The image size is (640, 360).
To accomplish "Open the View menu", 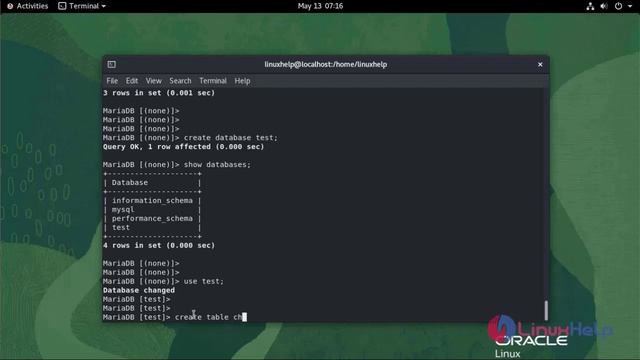I will [x=153, y=81].
